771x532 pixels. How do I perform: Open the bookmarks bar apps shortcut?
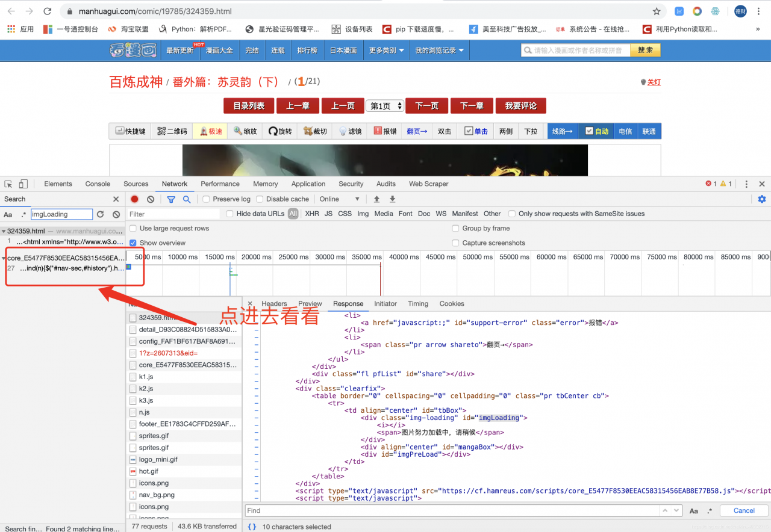click(x=20, y=29)
